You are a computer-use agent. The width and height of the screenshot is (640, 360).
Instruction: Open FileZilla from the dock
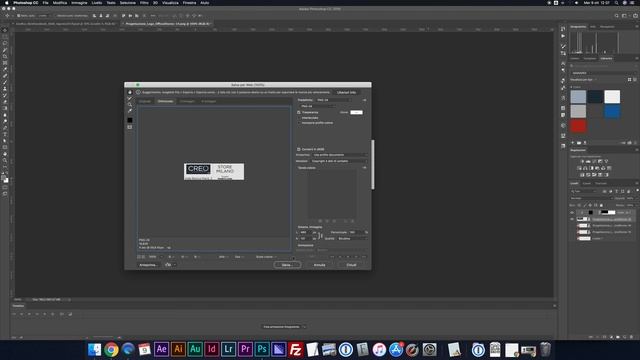[x=295, y=349]
